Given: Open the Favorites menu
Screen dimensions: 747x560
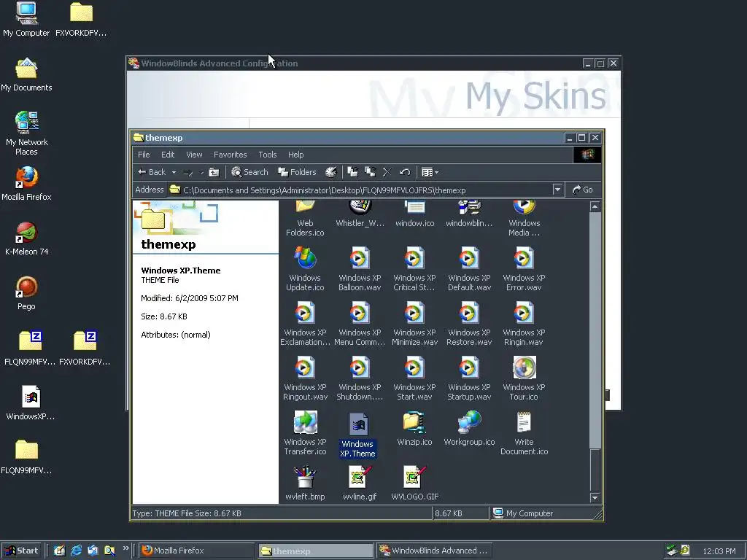Looking at the screenshot, I should tap(230, 155).
